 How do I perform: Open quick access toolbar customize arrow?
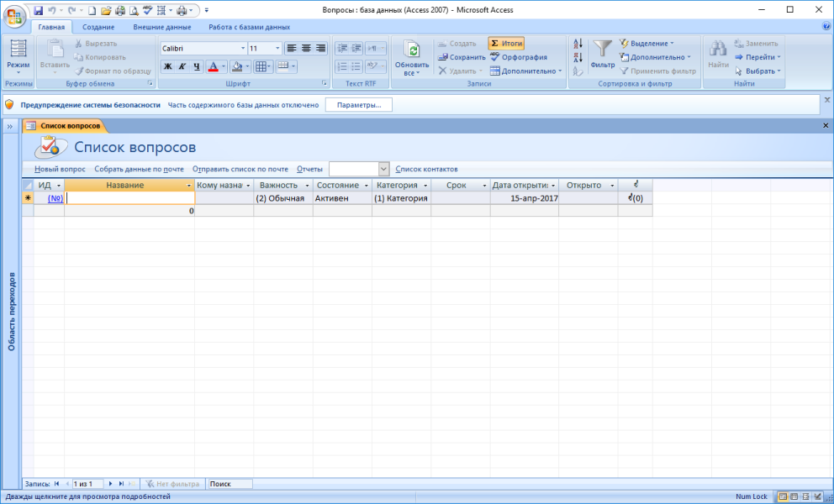coord(206,10)
